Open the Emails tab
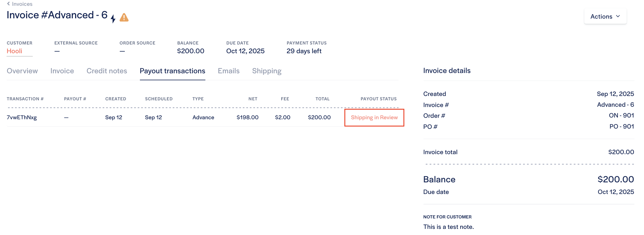 click(x=229, y=71)
